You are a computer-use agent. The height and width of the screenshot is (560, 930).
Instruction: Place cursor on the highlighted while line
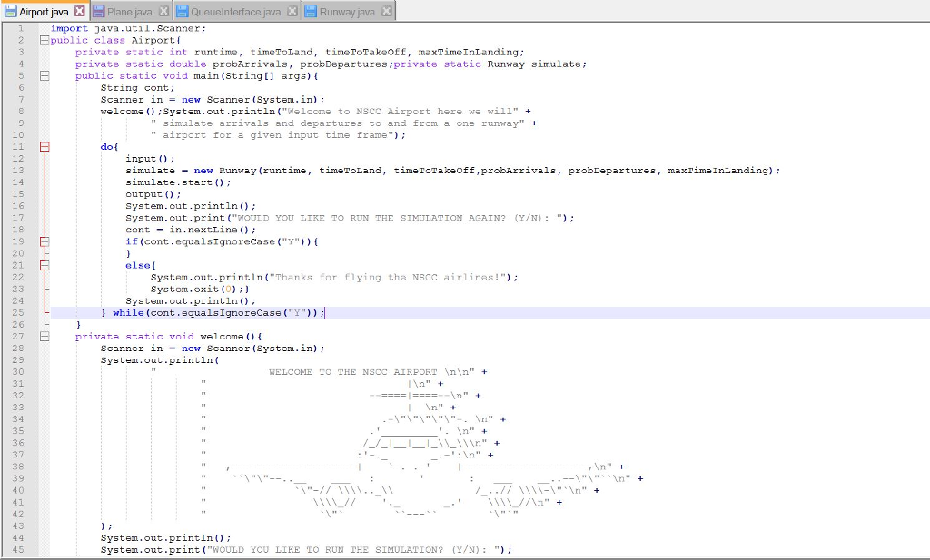[x=227, y=311]
